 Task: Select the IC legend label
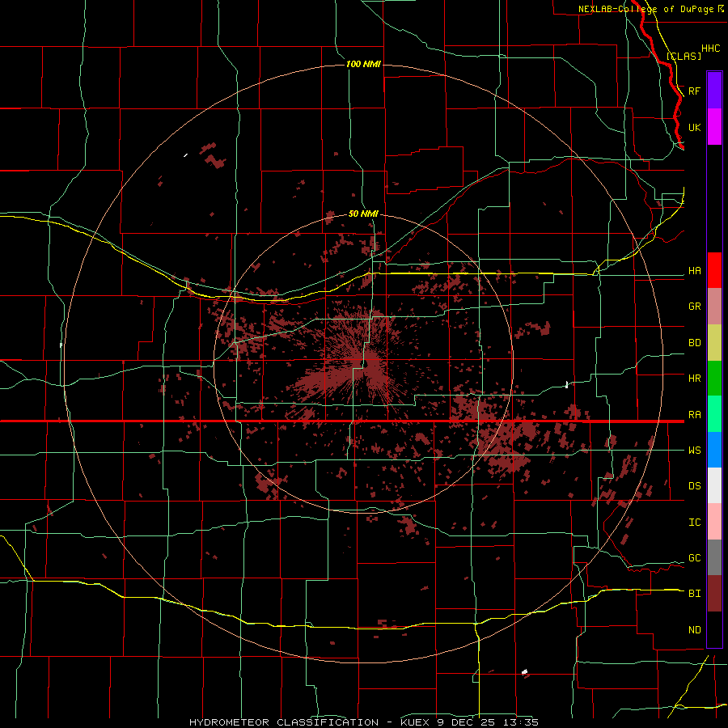pyautogui.click(x=694, y=523)
